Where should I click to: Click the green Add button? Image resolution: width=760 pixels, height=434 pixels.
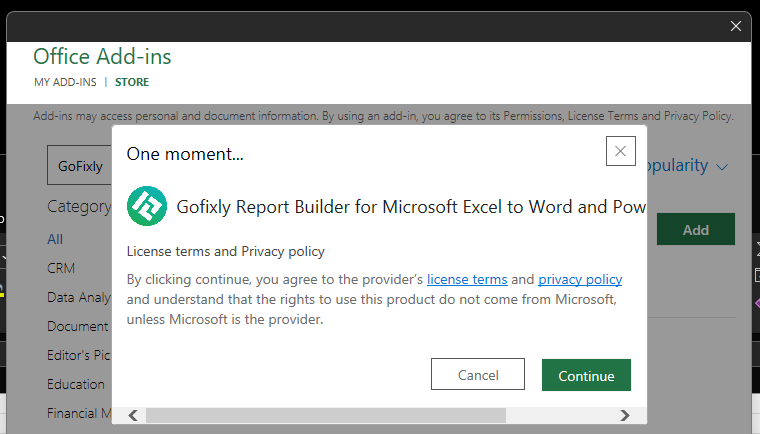(696, 229)
